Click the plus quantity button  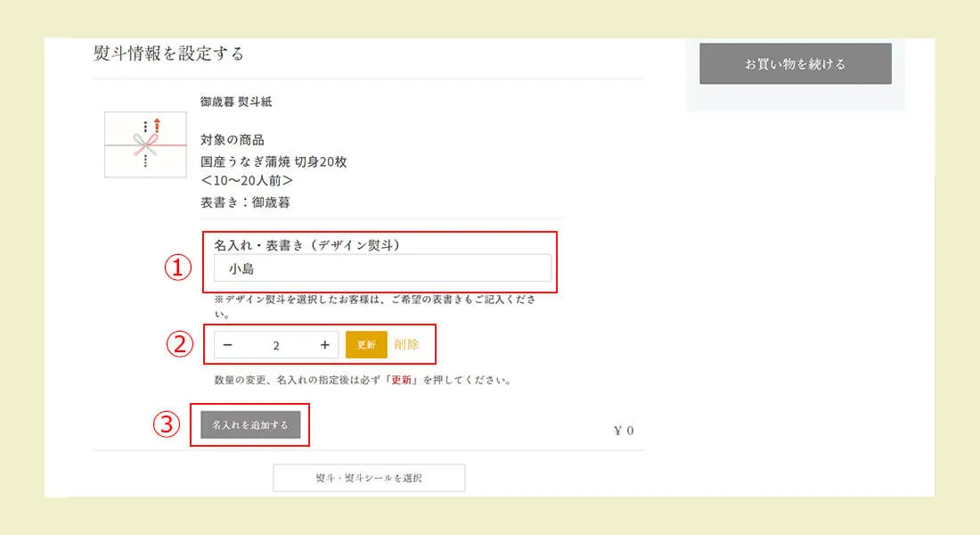point(325,345)
